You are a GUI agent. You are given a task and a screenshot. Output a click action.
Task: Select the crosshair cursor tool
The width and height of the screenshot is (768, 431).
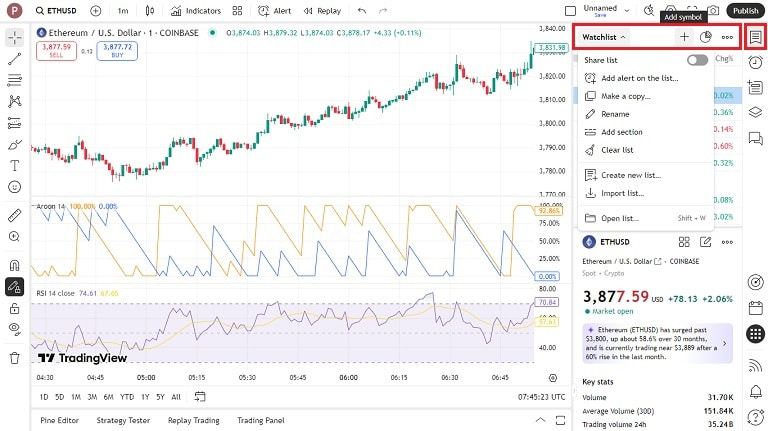15,38
